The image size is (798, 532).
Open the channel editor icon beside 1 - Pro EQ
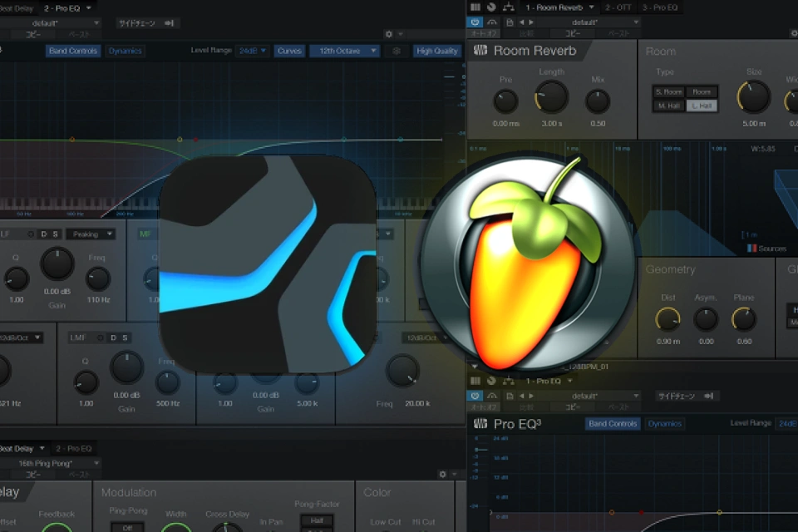click(x=475, y=381)
